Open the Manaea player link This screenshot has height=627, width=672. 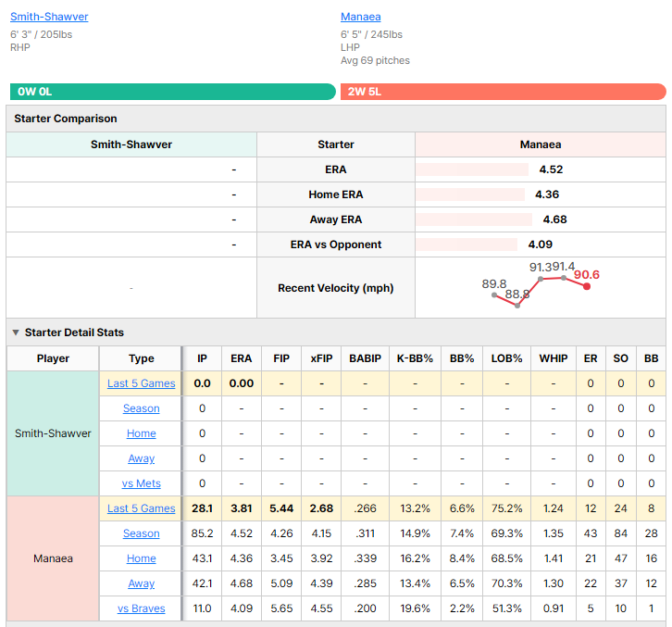pos(360,17)
